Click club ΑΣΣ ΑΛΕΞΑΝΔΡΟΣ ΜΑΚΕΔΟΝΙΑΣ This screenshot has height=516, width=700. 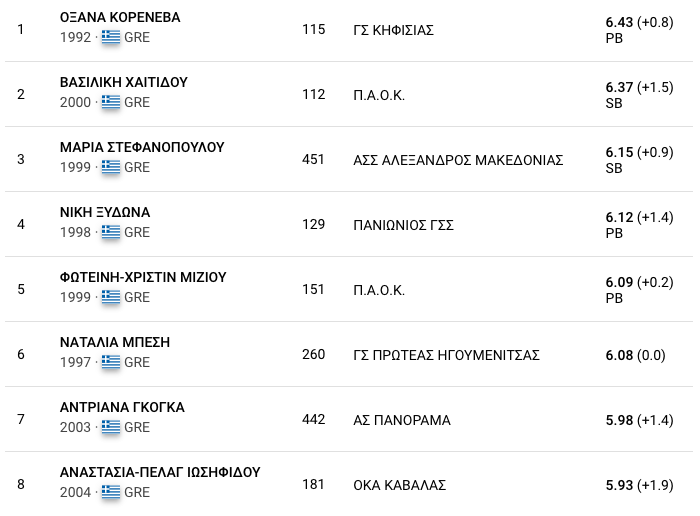(458, 160)
